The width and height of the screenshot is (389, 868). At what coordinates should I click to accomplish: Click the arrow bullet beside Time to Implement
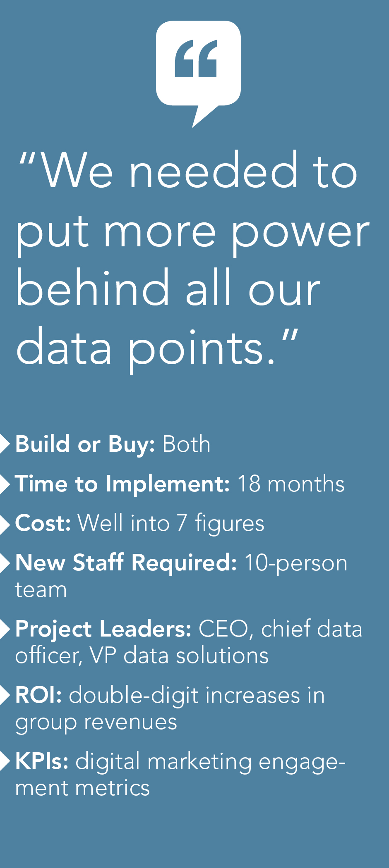click(5, 484)
